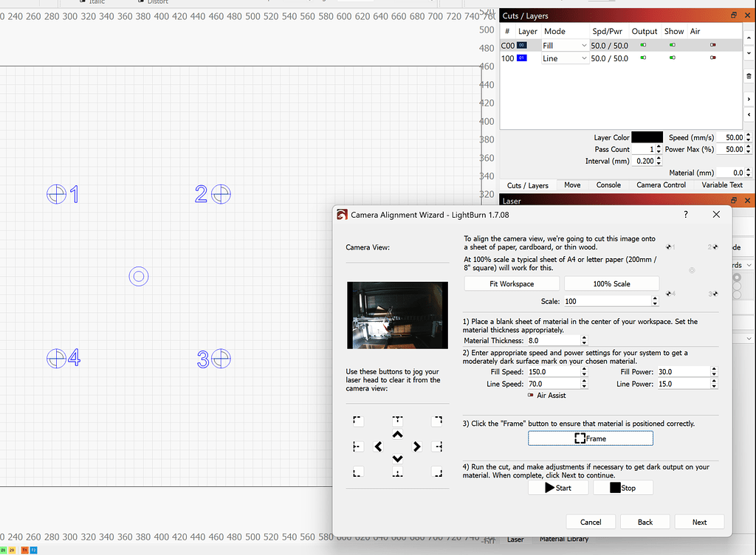Open the Mode dropdown showing Line
Screen dimensions: 756x555
[565, 58]
